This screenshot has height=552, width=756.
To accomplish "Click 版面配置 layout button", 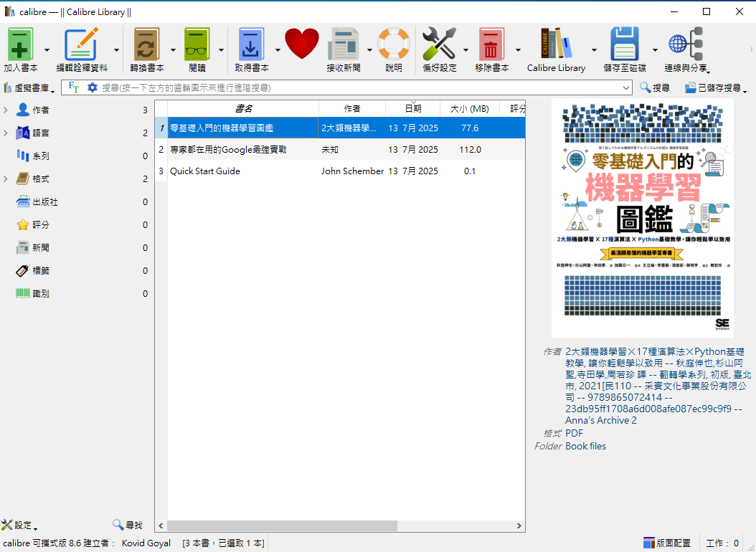I will point(667,543).
